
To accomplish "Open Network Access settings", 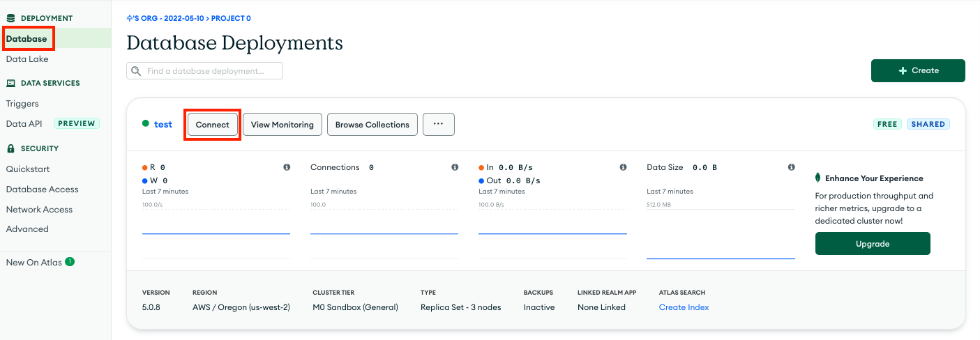I will 39,210.
